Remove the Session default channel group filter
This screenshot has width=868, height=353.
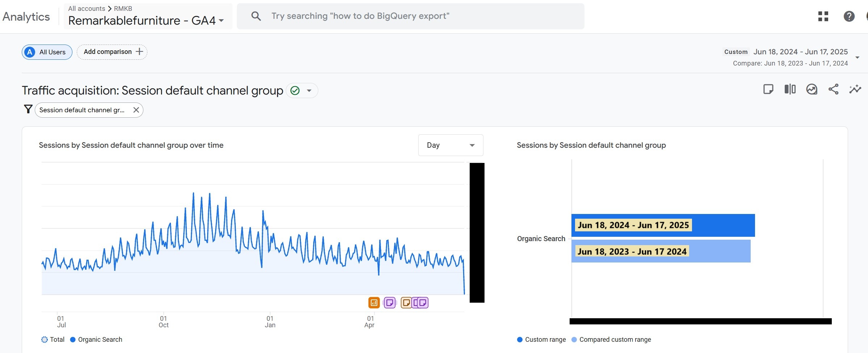pyautogui.click(x=136, y=110)
